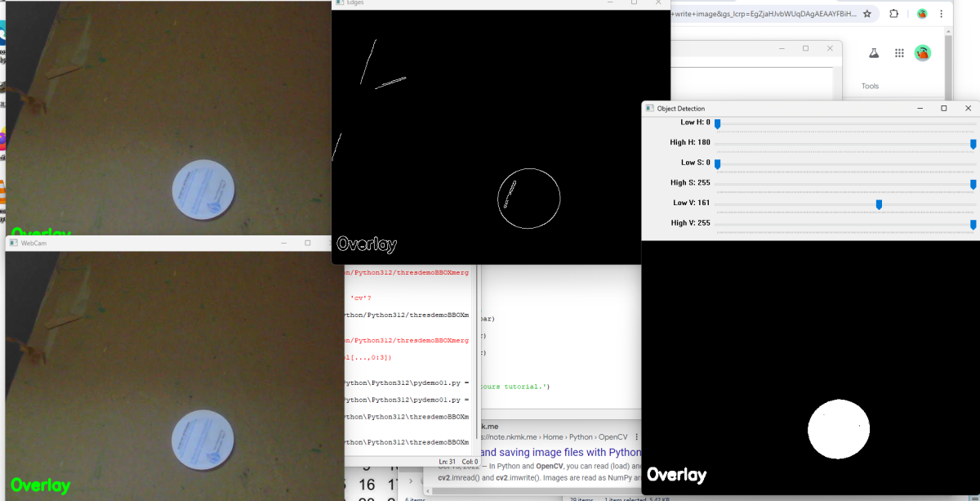Click the 'Ln: 31' status bar entry
This screenshot has height=501, width=980.
(x=446, y=462)
